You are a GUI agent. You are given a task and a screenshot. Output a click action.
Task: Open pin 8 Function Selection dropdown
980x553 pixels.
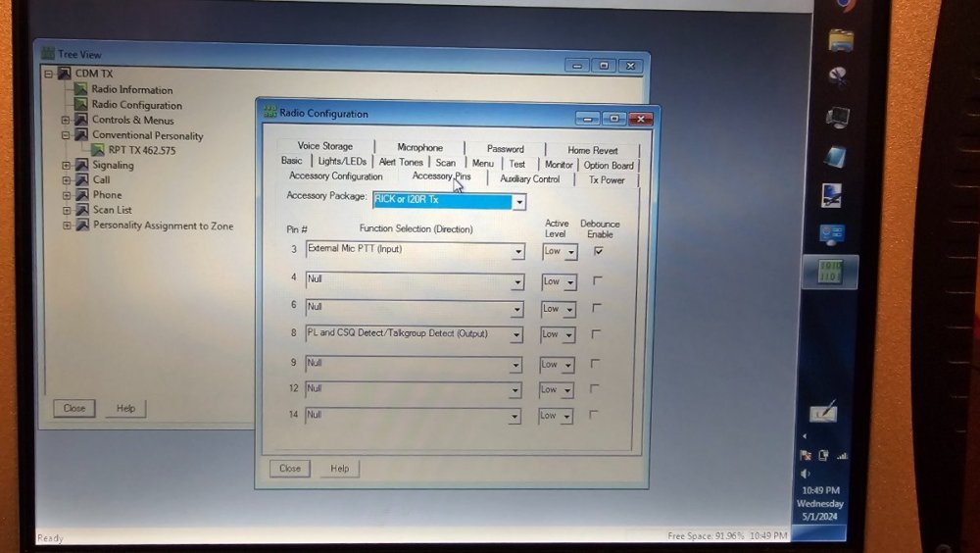tap(516, 335)
